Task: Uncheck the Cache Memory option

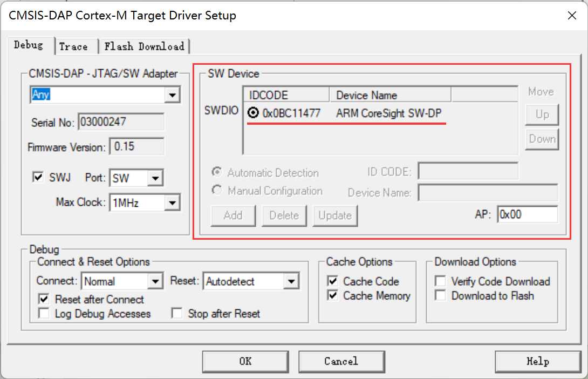Action: click(x=332, y=296)
